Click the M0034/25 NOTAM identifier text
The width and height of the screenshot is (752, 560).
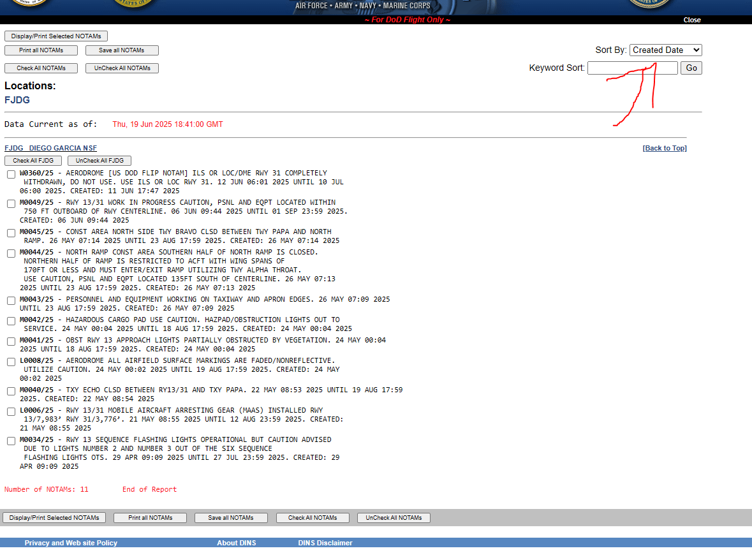click(36, 439)
